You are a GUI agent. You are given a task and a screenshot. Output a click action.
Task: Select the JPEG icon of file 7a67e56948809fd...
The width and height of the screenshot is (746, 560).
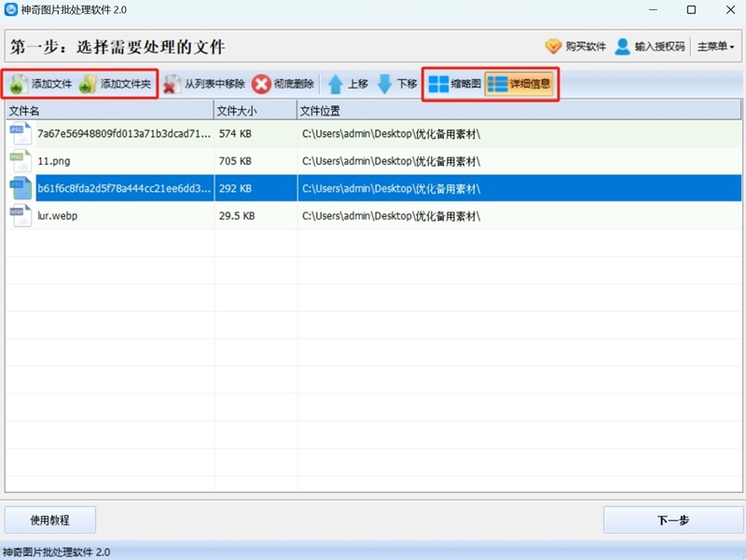coord(21,133)
